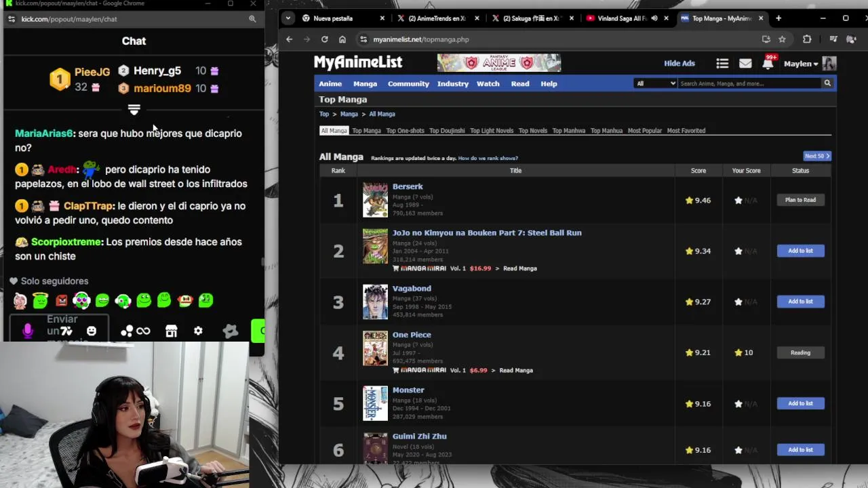
Task: Open MyAnimeList list view icon in header
Action: click(722, 64)
